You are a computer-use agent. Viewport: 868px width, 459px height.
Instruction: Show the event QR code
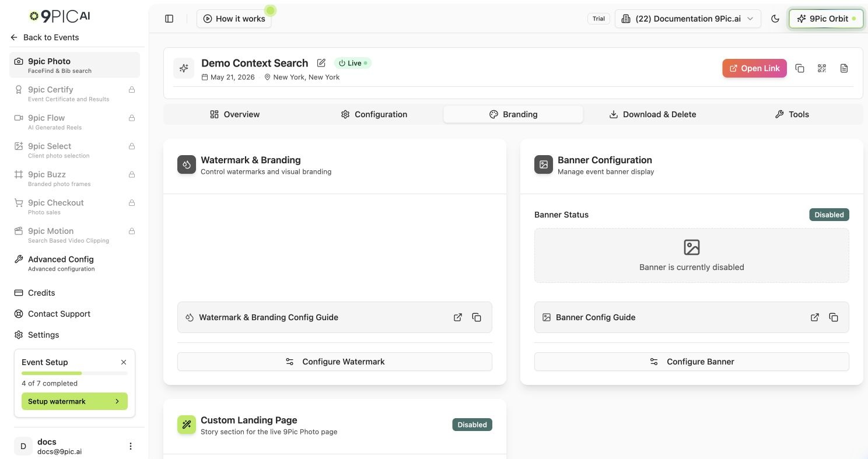[x=822, y=68]
